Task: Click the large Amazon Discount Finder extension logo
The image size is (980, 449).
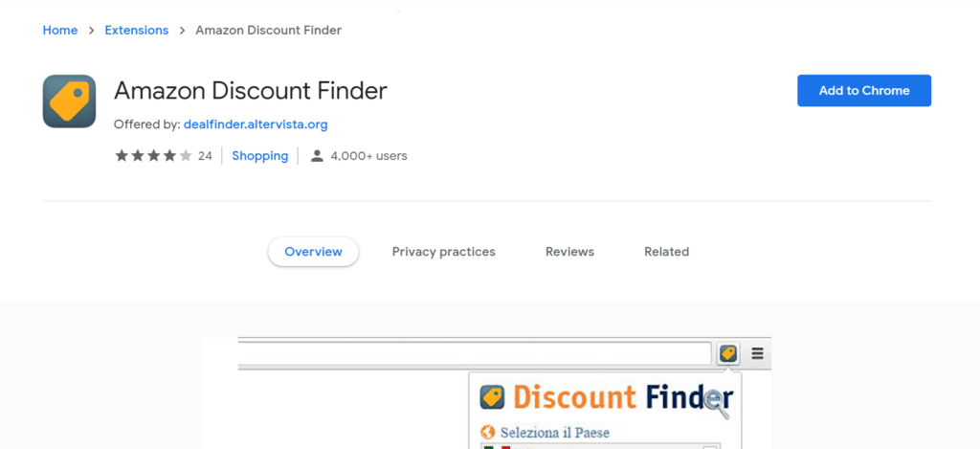Action: click(69, 101)
